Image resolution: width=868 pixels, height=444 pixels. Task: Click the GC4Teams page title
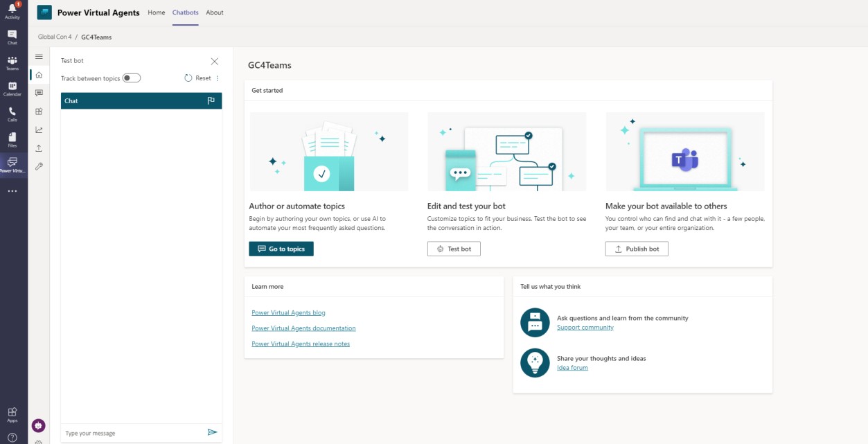pos(269,65)
